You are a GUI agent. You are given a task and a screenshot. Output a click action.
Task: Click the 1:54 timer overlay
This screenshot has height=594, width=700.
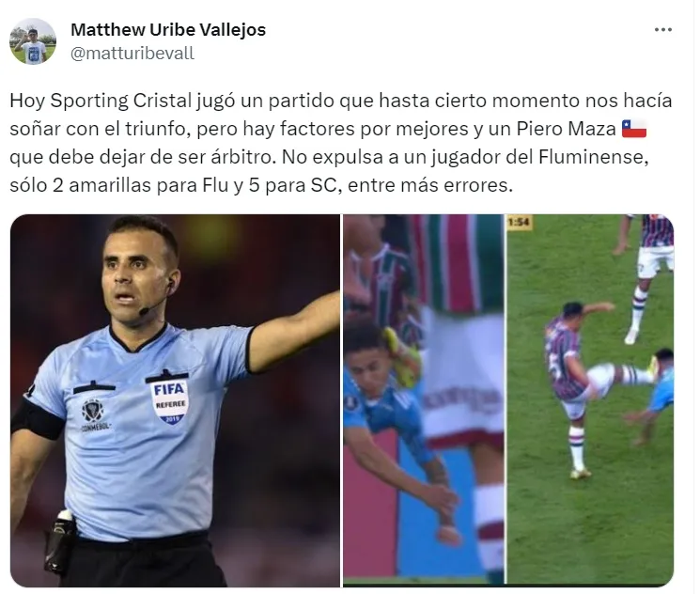519,222
